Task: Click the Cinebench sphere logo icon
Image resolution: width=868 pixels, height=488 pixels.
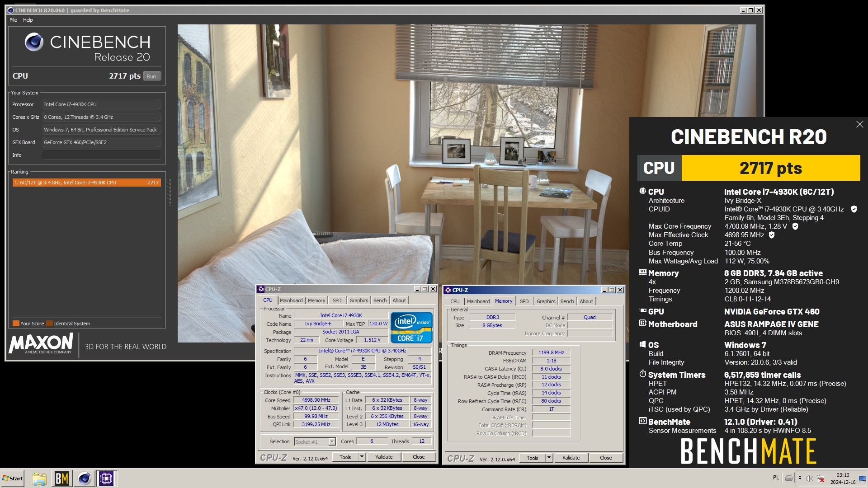Action: click(x=34, y=42)
